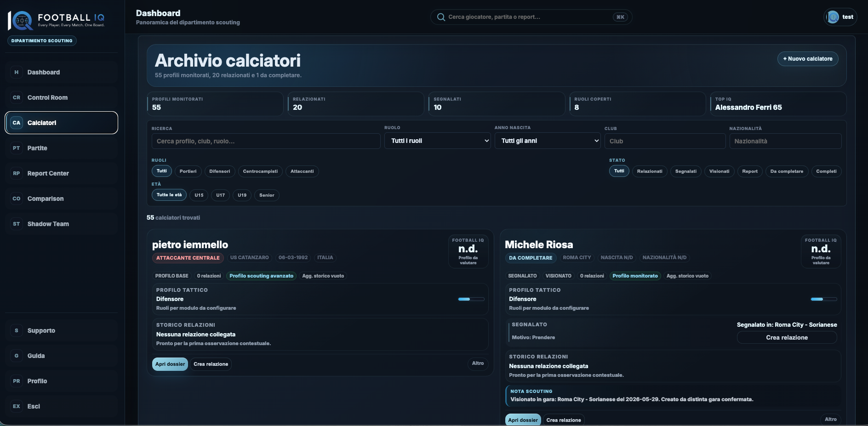Screen dimensions: 868x426
Task: Open the Dashboard menu item
Action: pos(62,72)
